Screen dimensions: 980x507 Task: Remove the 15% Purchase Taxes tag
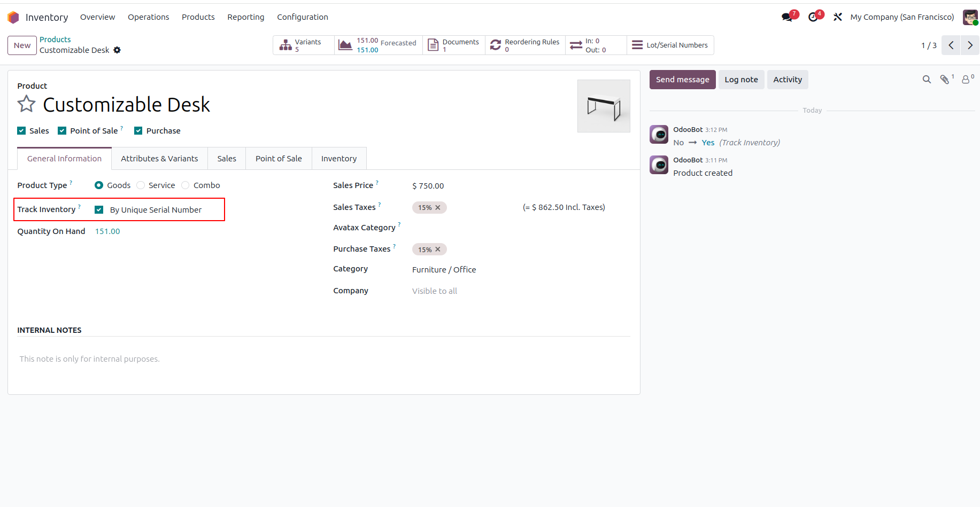438,249
